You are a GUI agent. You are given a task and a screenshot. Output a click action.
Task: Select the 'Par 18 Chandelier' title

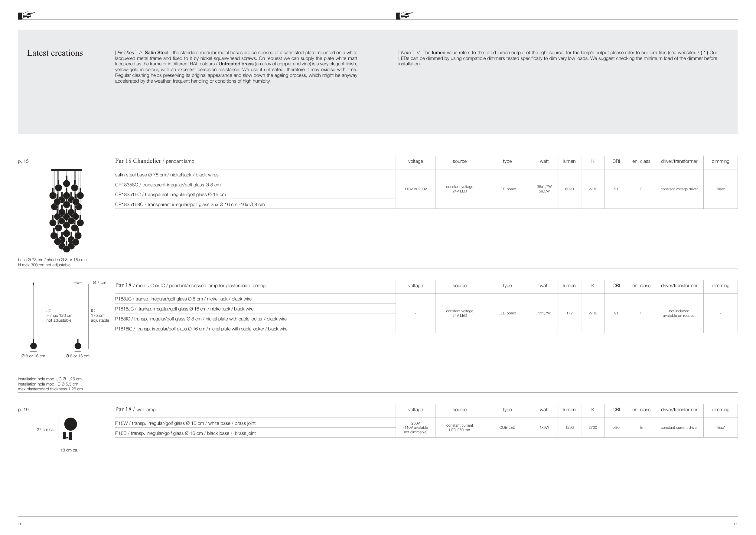pos(138,161)
